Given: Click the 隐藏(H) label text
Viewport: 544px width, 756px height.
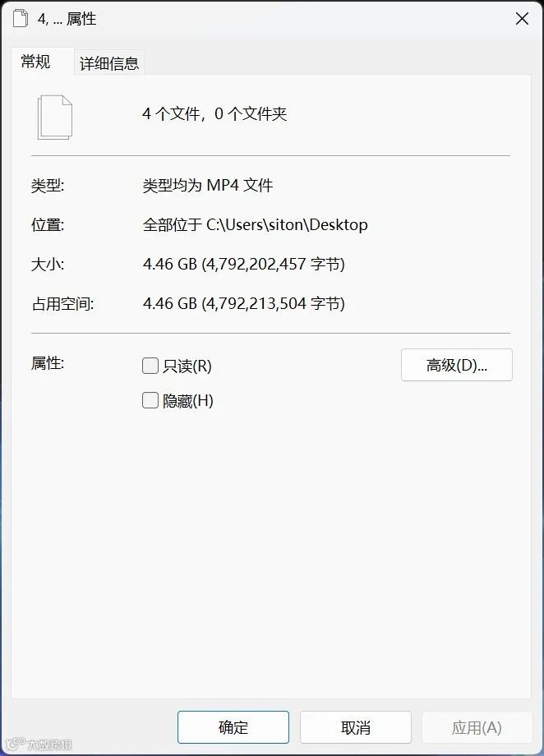Looking at the screenshot, I should [x=188, y=401].
